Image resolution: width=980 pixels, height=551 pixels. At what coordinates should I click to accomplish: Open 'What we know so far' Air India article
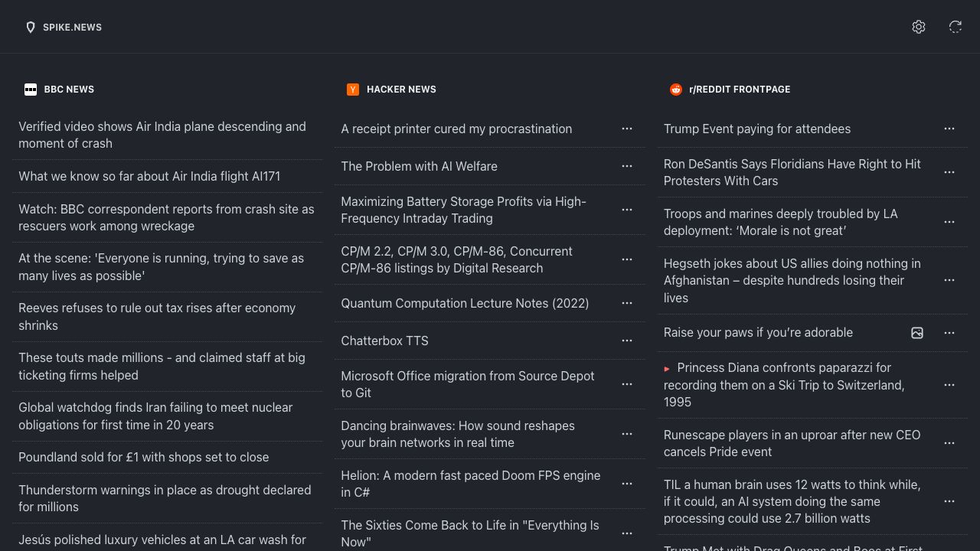tap(149, 176)
